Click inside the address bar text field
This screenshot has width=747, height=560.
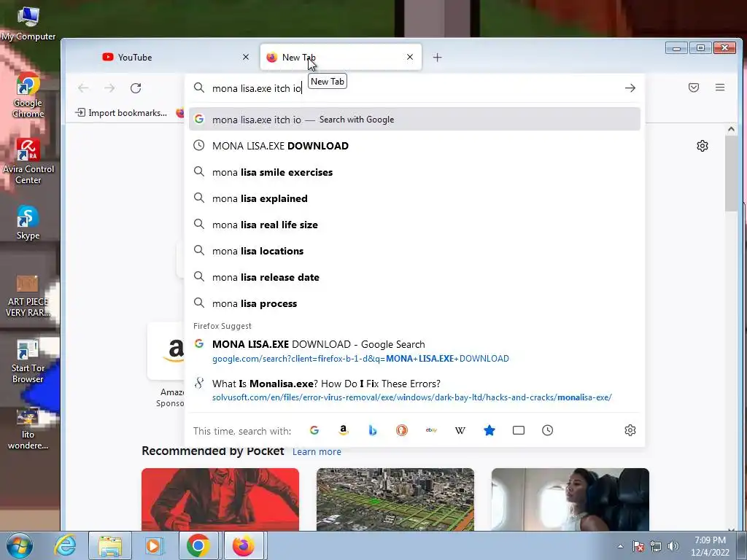[x=414, y=88]
